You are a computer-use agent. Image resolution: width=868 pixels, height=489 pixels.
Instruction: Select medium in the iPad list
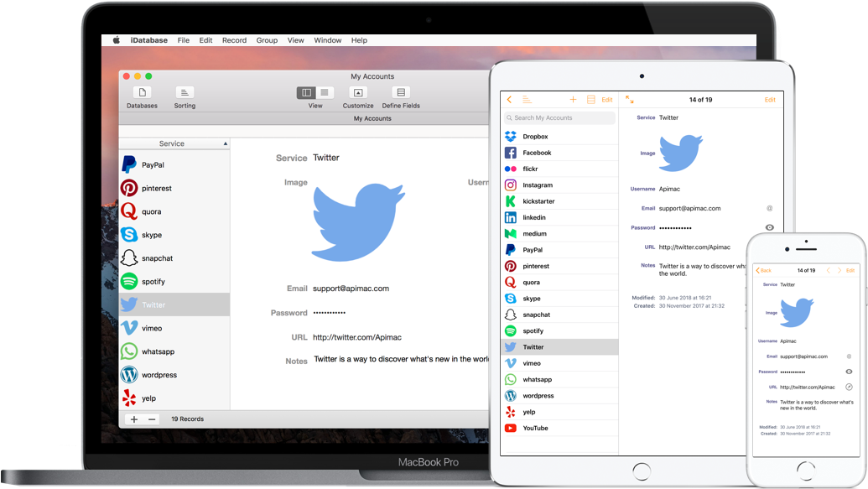coord(559,234)
